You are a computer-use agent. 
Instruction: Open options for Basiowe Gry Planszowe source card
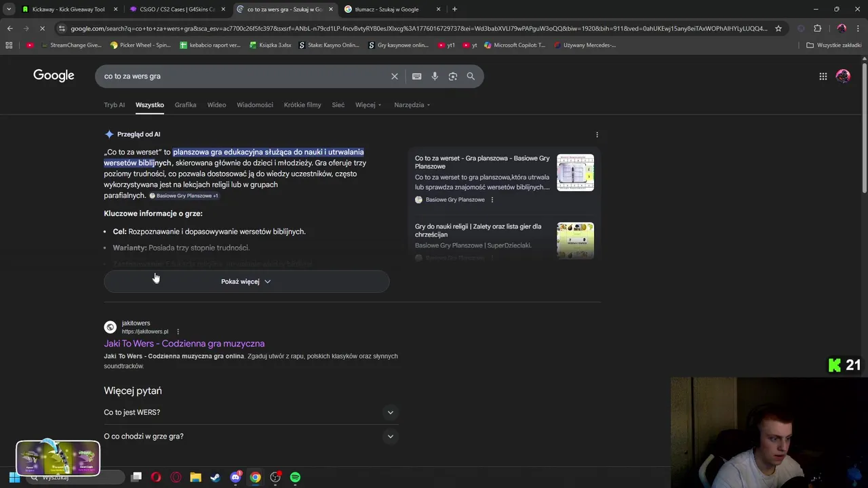point(492,200)
